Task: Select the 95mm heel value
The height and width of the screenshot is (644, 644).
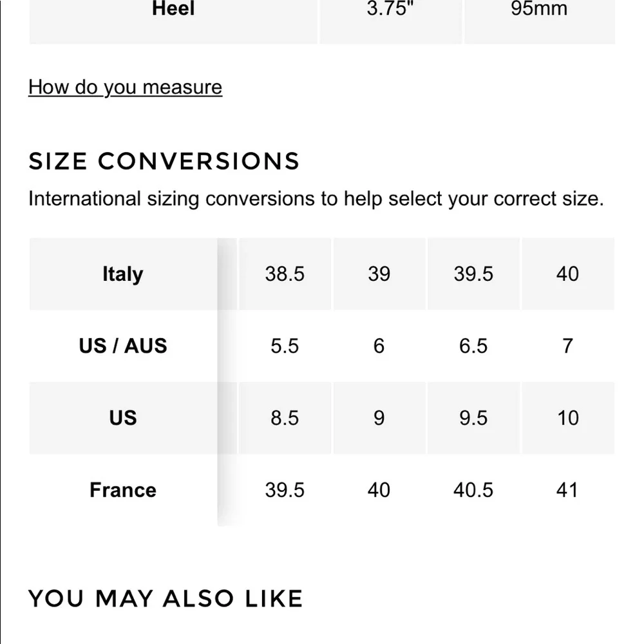Action: click(x=539, y=10)
